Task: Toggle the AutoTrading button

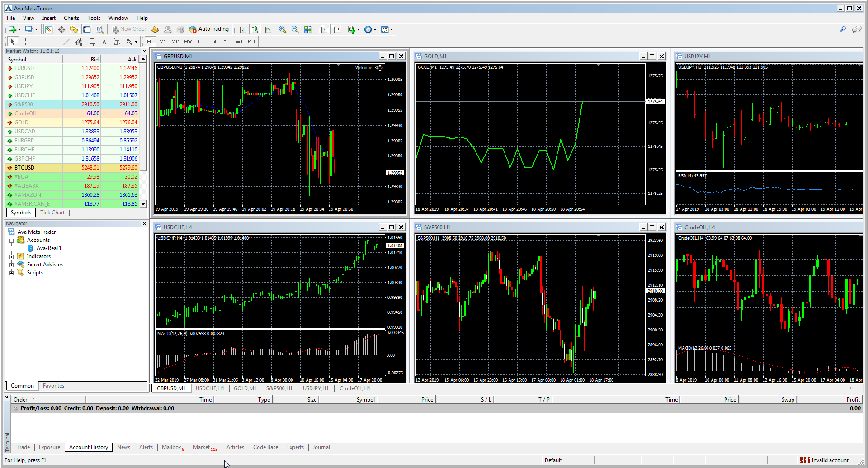Action: [209, 29]
